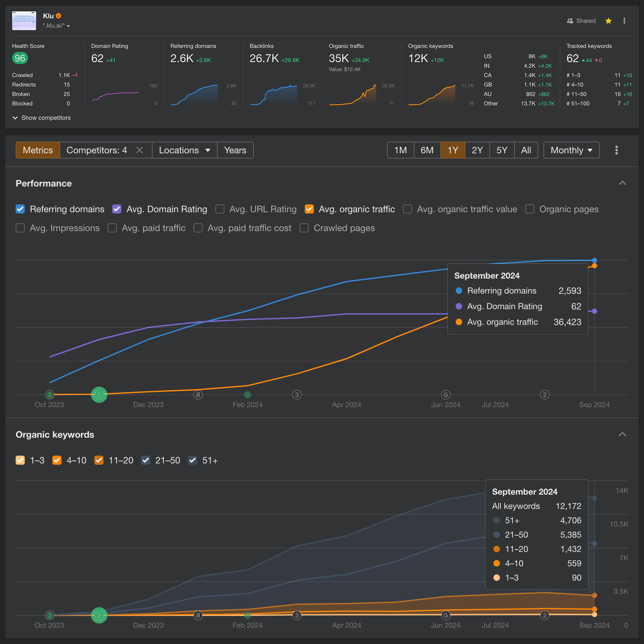This screenshot has height=644, width=644.
Task: Enable Avg. paid traffic checkbox
Action: (112, 228)
